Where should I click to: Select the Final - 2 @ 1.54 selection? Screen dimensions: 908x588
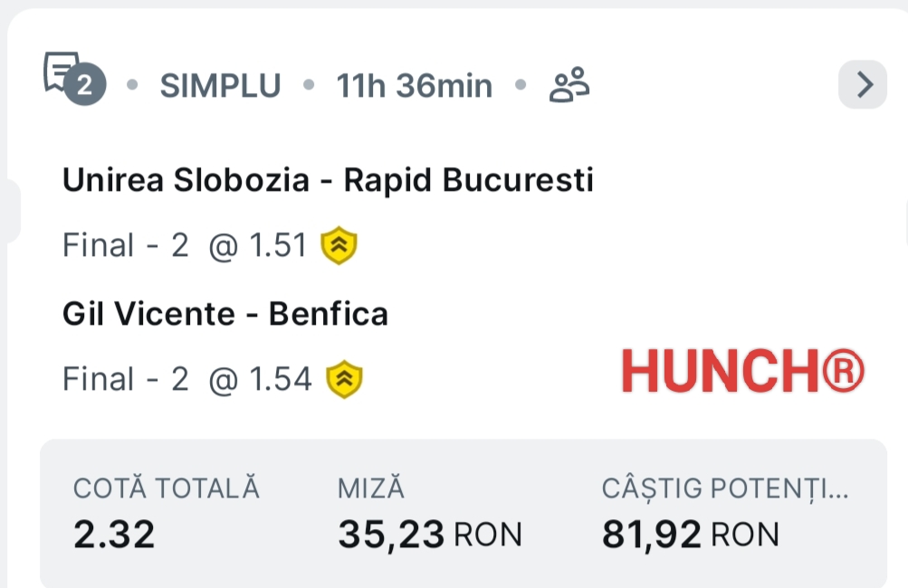(x=186, y=379)
